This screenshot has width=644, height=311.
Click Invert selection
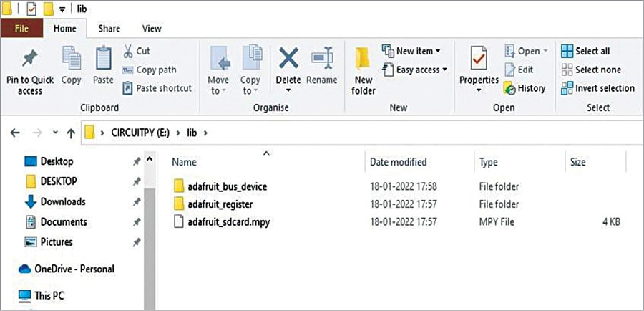click(597, 88)
